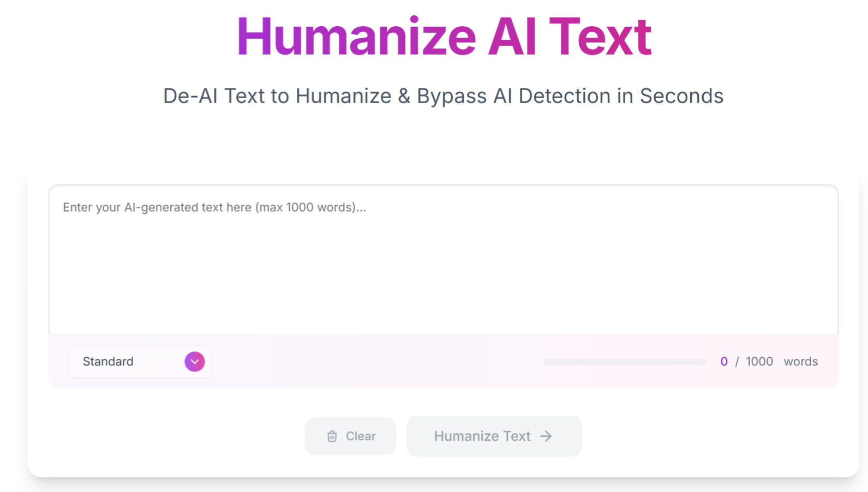Click the purple "0" current word count
The height and width of the screenshot is (492, 868).
tap(724, 362)
